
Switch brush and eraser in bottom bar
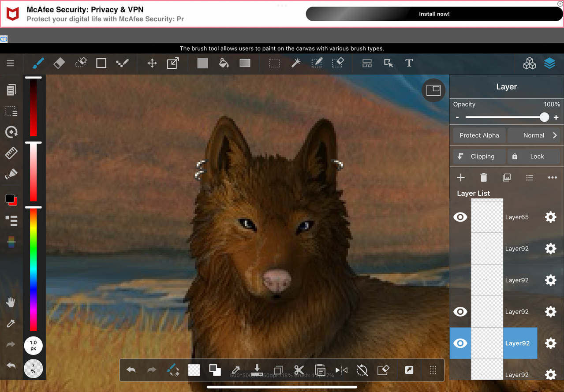173,370
